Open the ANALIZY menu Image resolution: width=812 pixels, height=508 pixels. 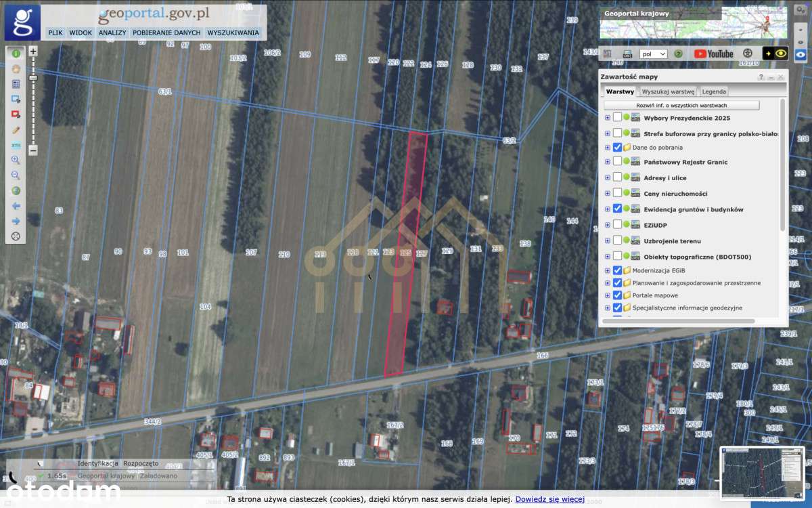click(112, 33)
